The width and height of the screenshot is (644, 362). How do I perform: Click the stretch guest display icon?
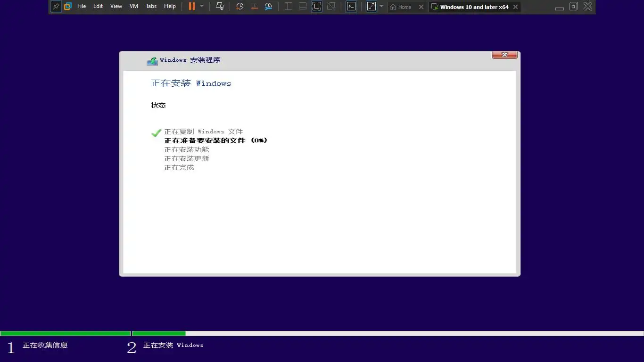(372, 7)
